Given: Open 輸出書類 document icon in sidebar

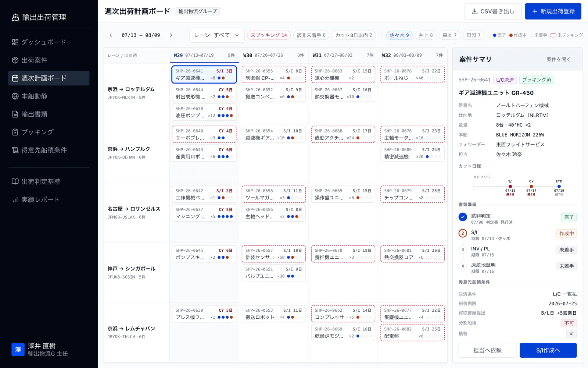Looking at the screenshot, I should tap(15, 114).
